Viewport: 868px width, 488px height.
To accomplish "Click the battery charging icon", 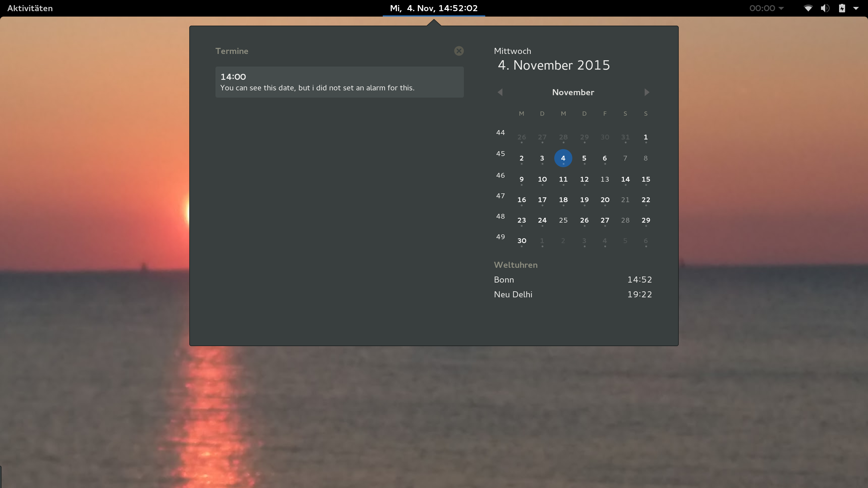I will (842, 8).
